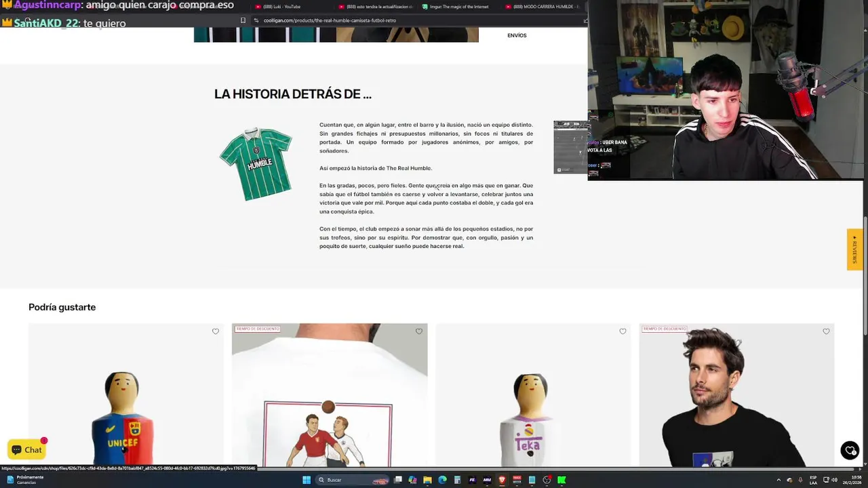Click the 'LA HISTORIA DETRÁS DE ...' heading

293,94
